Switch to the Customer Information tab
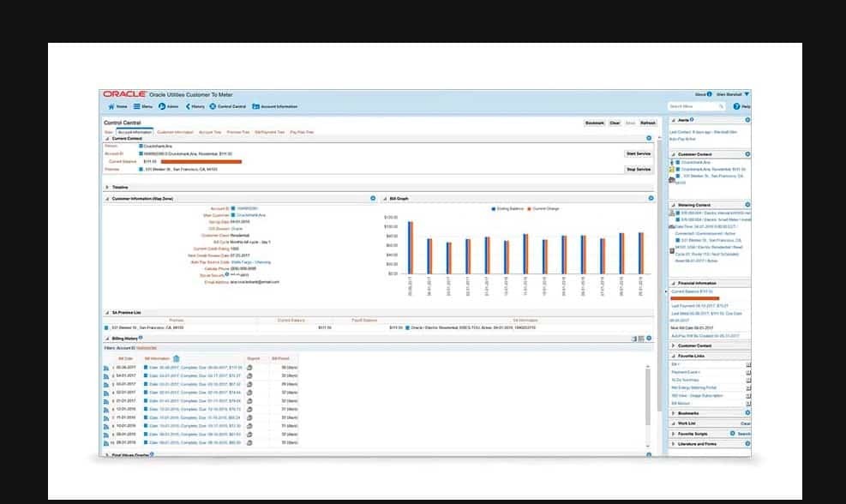 click(175, 132)
